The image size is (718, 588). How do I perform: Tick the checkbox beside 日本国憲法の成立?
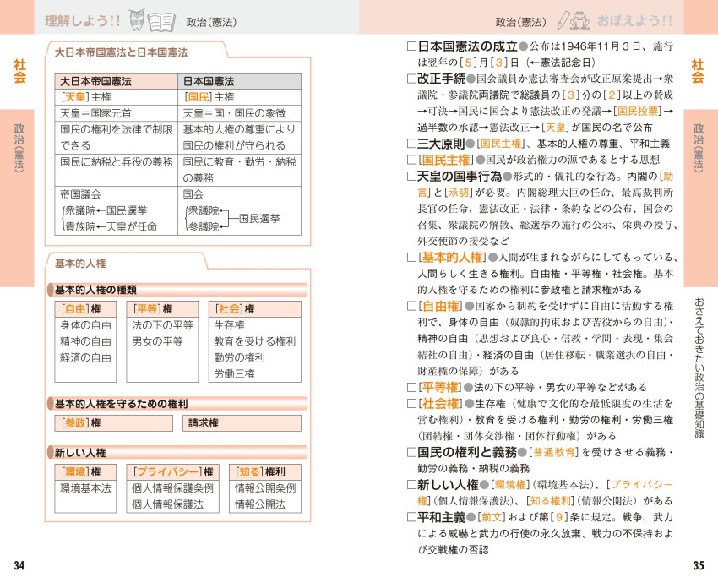coord(411,46)
